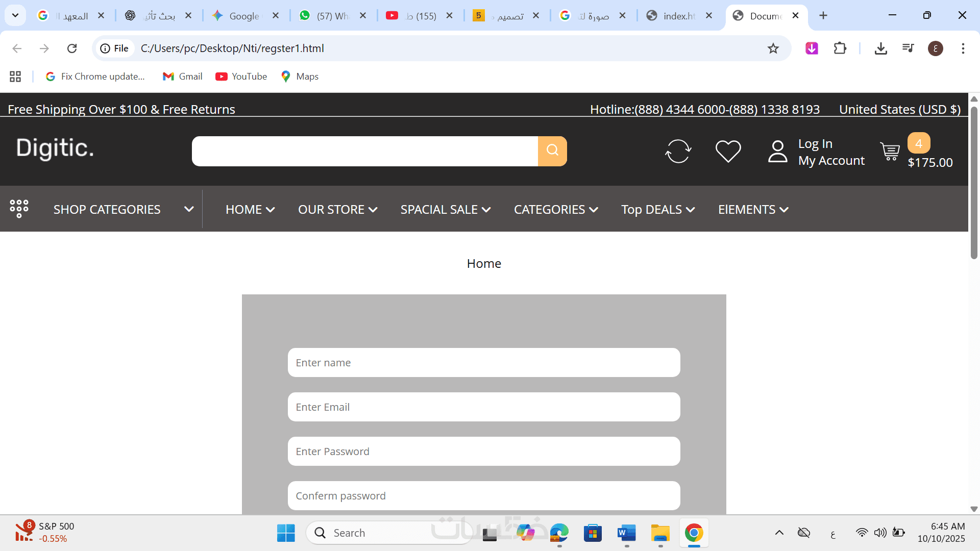
Task: Open the shopping cart icon
Action: point(890,152)
